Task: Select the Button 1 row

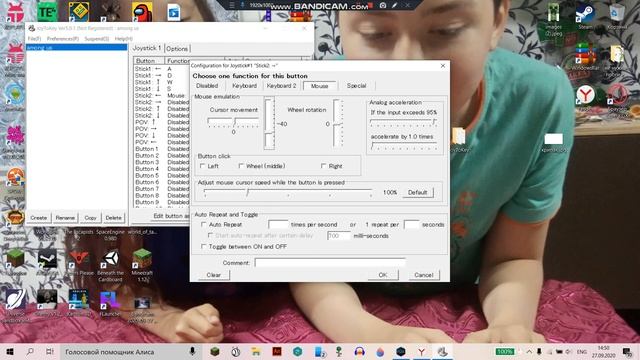Action: tap(162, 149)
